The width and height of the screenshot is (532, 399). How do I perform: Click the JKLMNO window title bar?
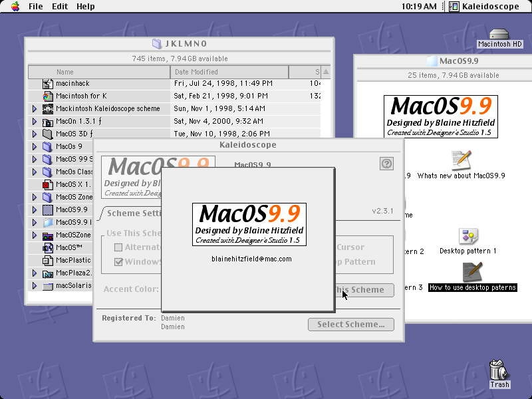(x=180, y=44)
